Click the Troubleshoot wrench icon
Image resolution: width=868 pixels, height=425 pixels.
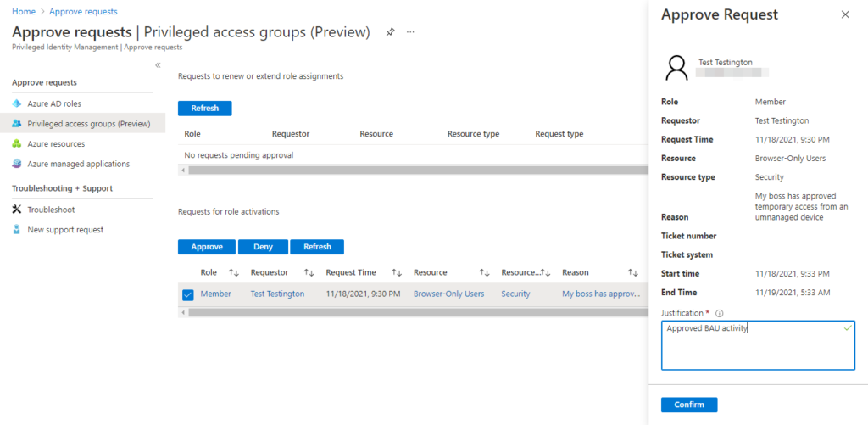coord(17,210)
